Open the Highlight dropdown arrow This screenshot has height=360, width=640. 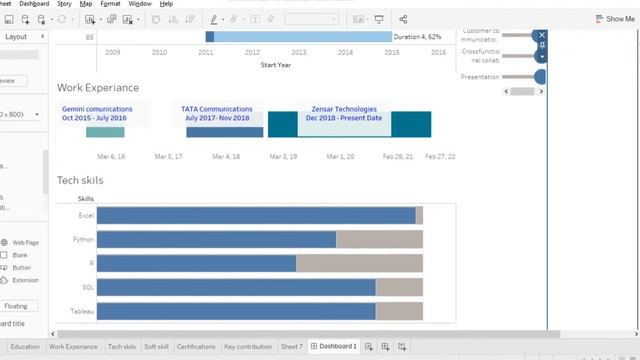click(x=223, y=19)
